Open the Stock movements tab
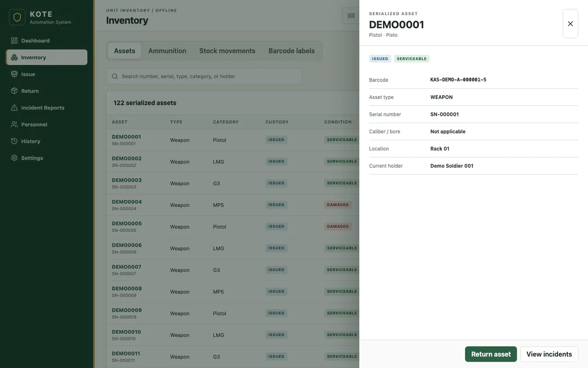The height and width of the screenshot is (368, 588). pos(227,51)
